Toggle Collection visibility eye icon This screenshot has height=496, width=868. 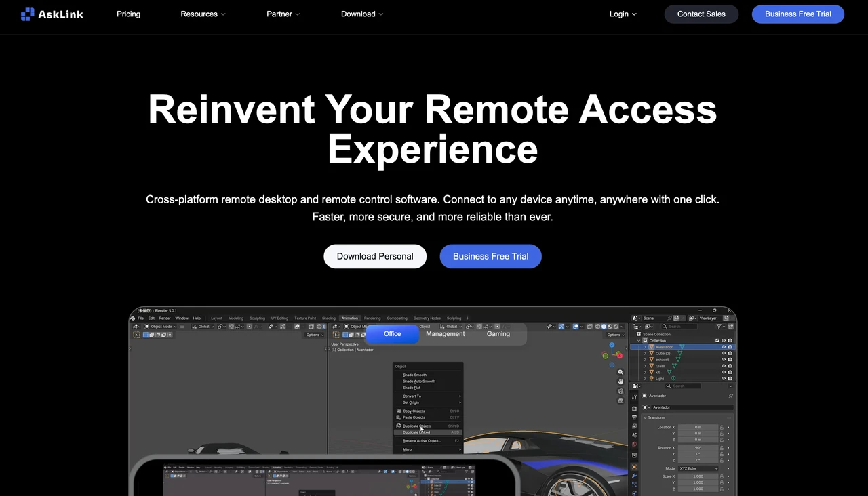tap(724, 341)
